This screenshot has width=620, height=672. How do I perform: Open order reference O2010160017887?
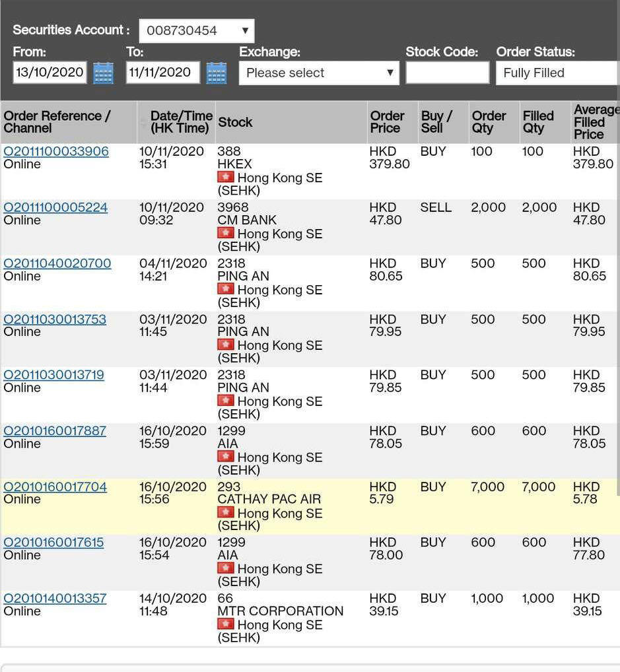55,430
